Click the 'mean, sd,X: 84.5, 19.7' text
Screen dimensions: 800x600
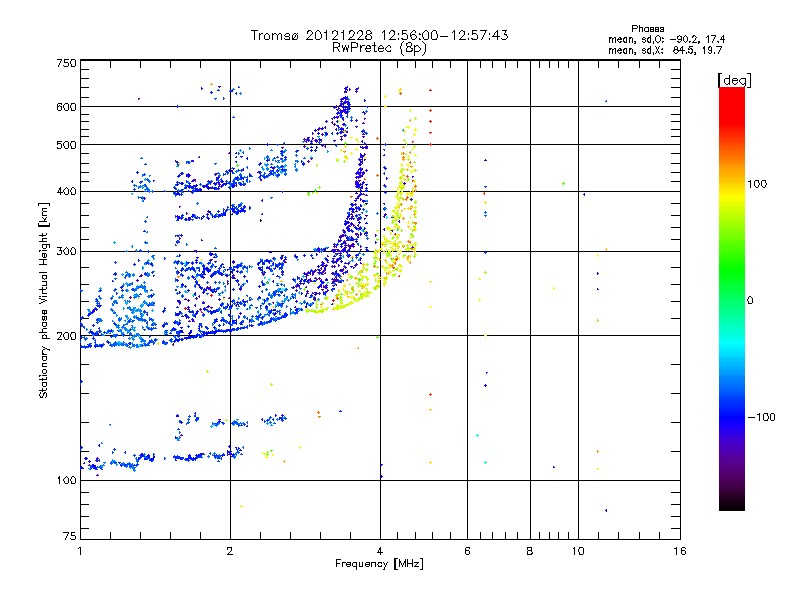pos(665,50)
